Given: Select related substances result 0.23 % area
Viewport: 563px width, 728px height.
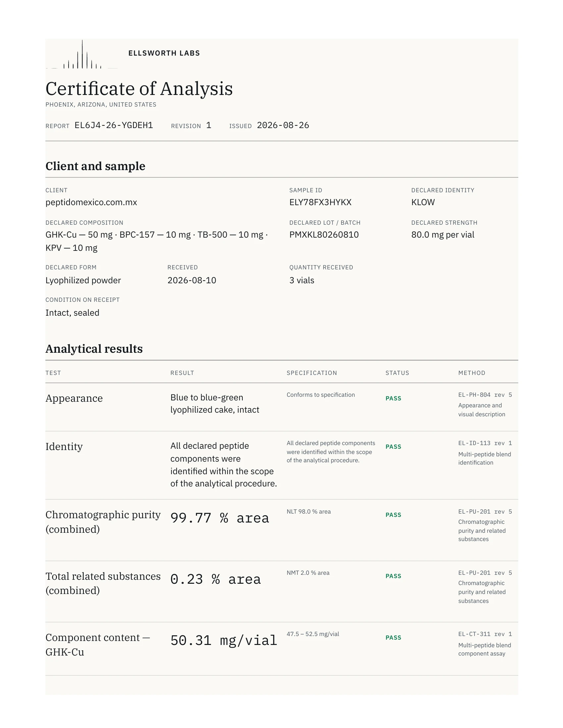Looking at the screenshot, I should pos(216,580).
